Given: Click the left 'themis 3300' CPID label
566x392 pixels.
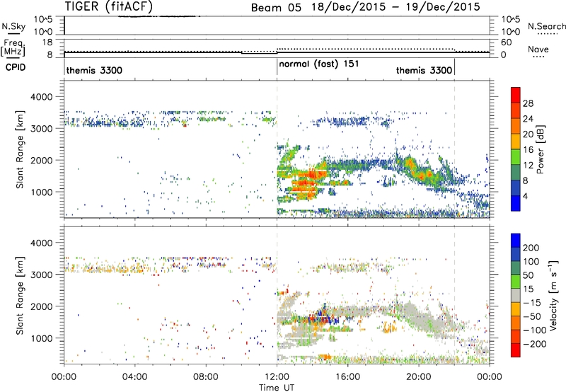Looking at the screenshot, I should coord(94,70).
